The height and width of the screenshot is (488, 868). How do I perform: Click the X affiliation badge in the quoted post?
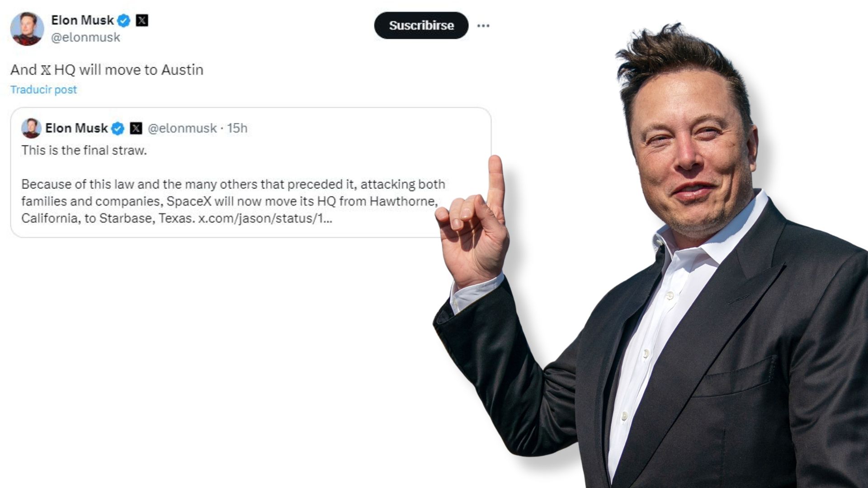pyautogui.click(x=136, y=128)
